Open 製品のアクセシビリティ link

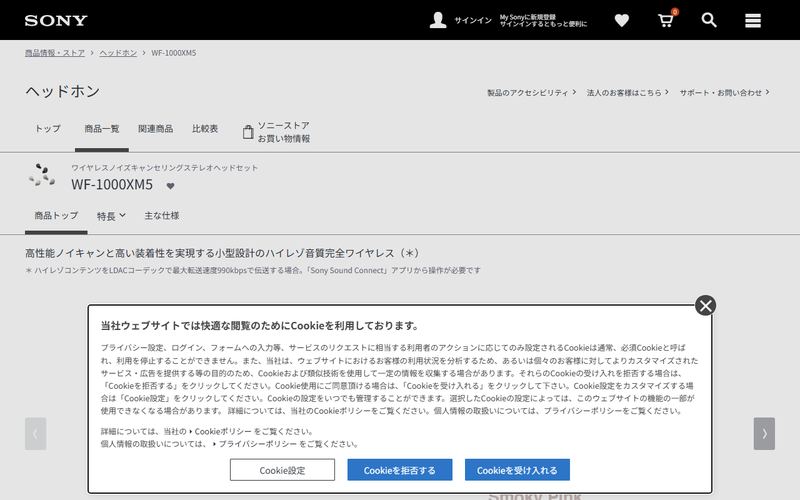531,92
